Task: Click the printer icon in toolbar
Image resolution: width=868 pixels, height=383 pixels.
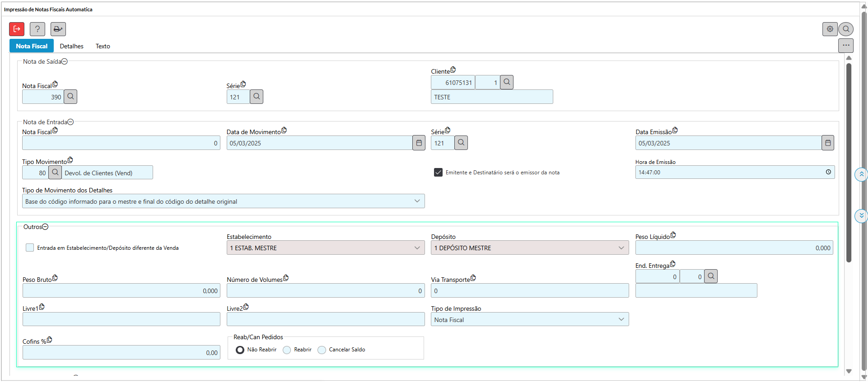Action: tap(58, 29)
